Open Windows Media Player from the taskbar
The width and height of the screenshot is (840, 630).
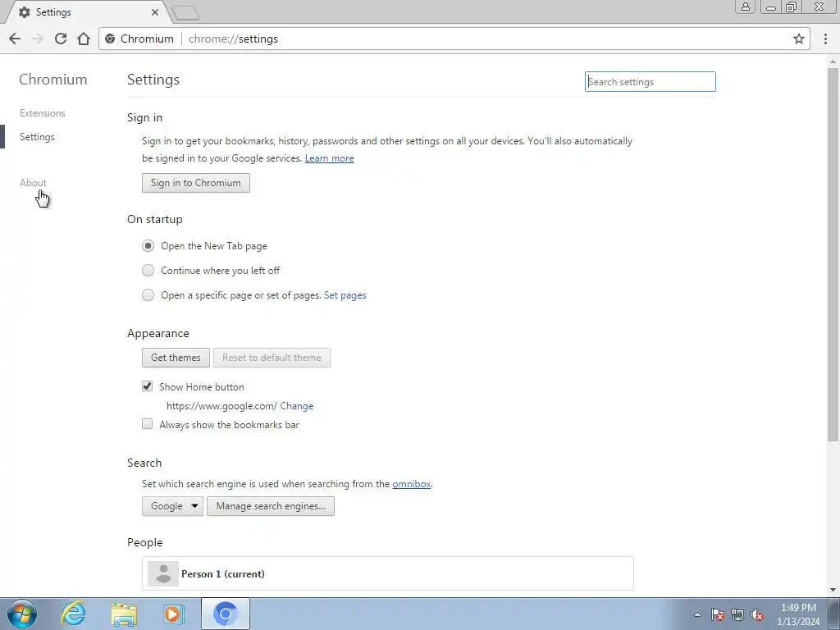coord(174,614)
